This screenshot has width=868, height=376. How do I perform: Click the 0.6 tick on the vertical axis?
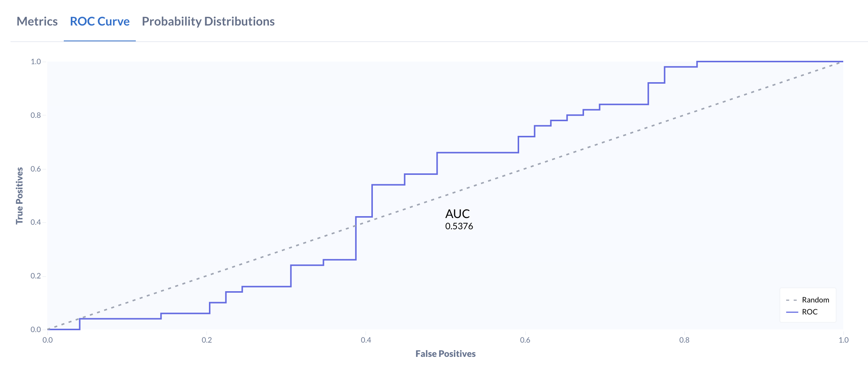click(x=36, y=169)
